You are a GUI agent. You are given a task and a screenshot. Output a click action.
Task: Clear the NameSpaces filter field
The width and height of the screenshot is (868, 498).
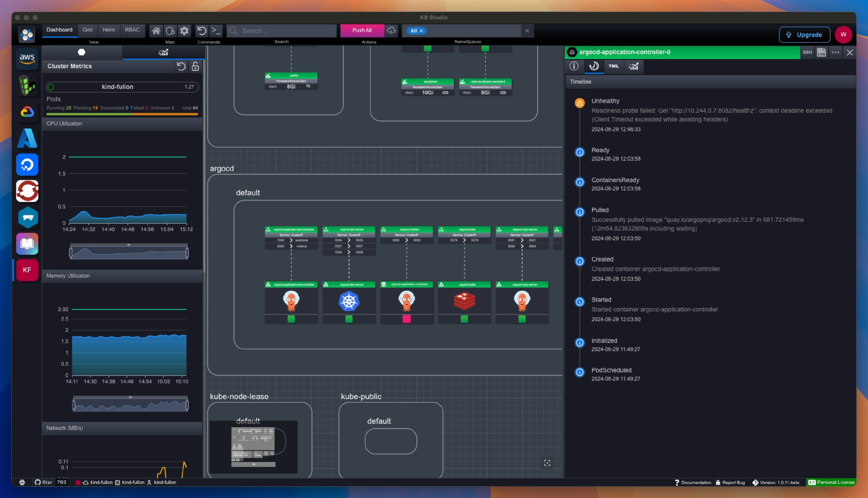point(527,31)
